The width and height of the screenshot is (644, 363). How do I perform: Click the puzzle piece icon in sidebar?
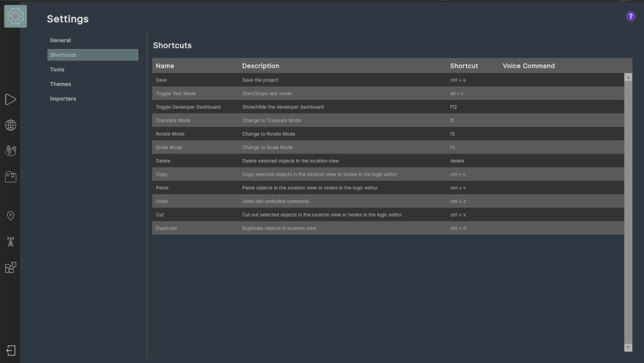click(11, 268)
